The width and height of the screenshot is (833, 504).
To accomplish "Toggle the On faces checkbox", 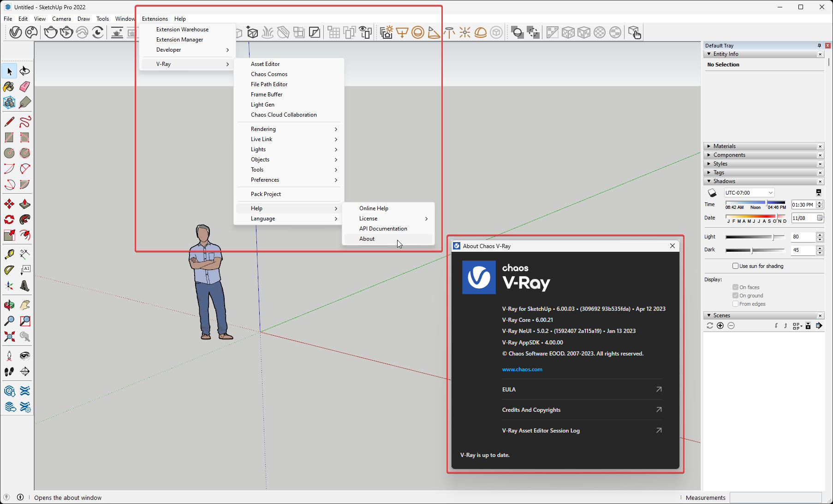I will tap(735, 287).
